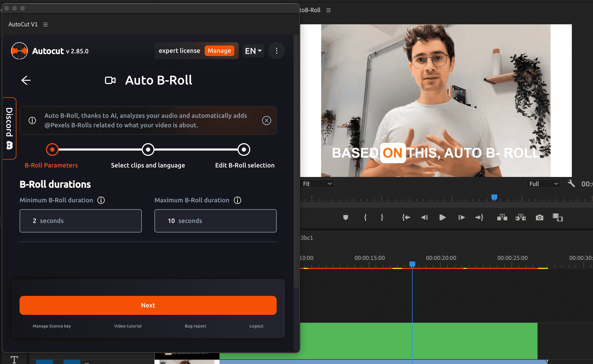Click B-Roll Parameters step label
This screenshot has width=593, height=364.
coord(51,165)
